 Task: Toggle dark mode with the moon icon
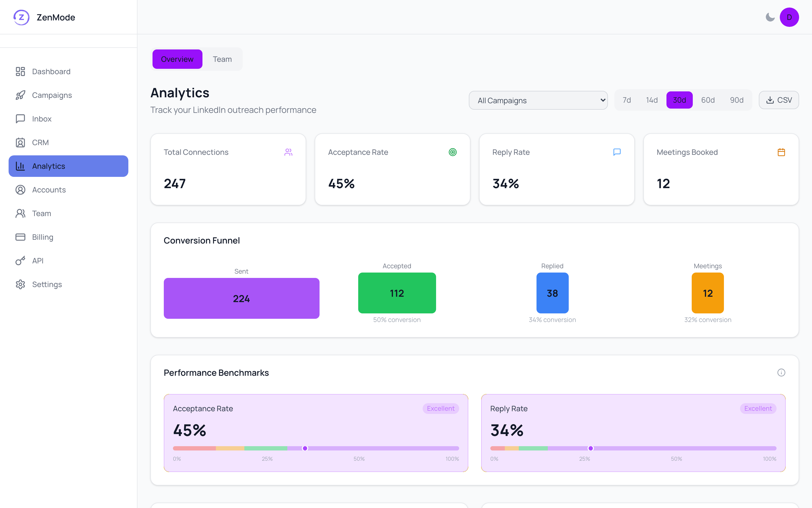pos(770,17)
